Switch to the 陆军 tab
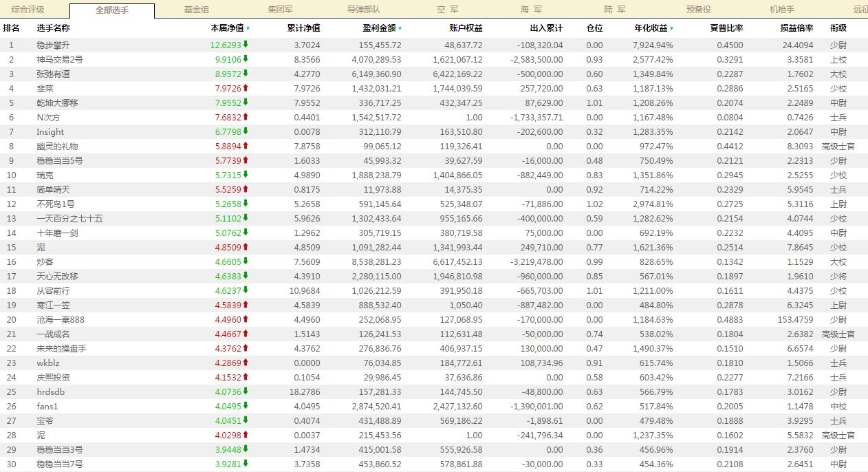868x472 pixels. tap(615, 10)
